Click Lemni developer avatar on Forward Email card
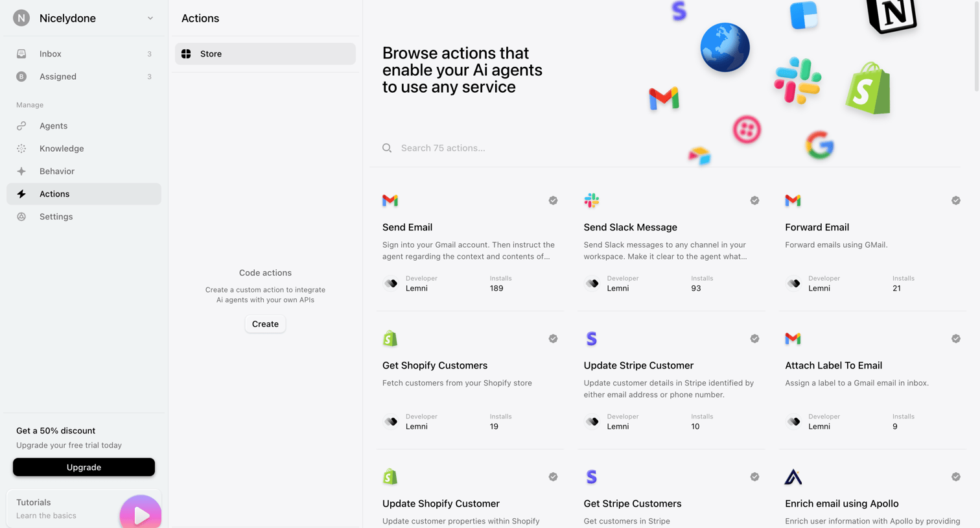Image resolution: width=980 pixels, height=528 pixels. pyautogui.click(x=793, y=283)
